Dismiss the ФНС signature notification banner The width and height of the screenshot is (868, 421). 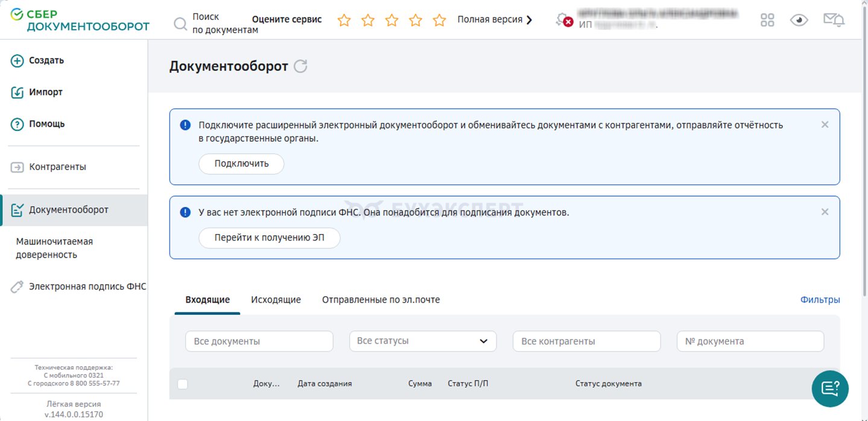pos(825,212)
